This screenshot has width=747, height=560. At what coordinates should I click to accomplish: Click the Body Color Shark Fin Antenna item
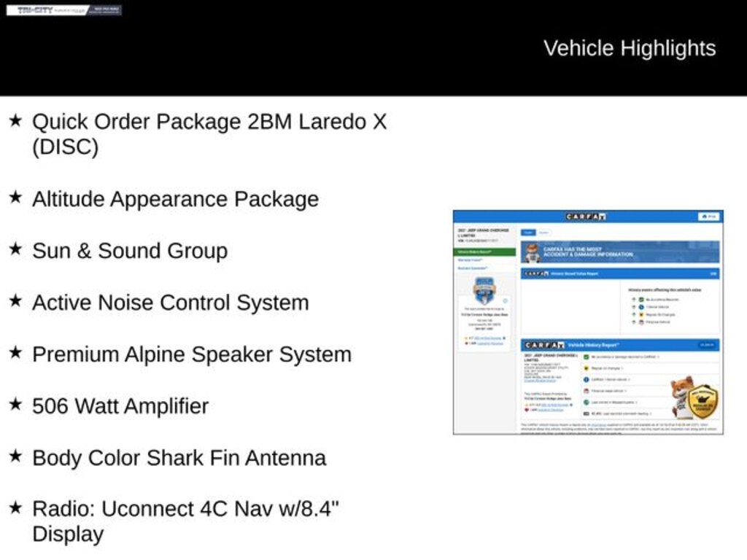(x=179, y=458)
